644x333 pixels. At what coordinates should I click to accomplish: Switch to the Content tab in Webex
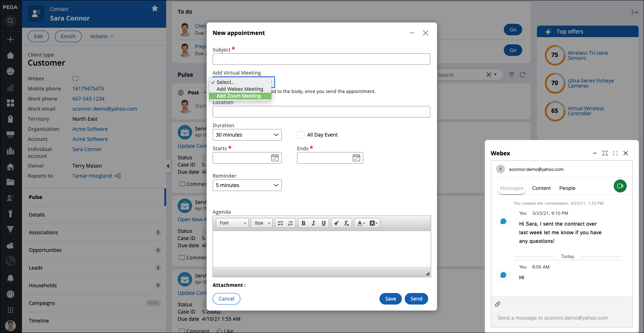(x=541, y=188)
